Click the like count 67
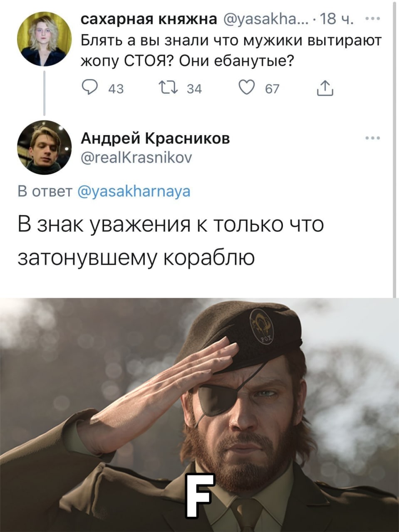 (273, 89)
